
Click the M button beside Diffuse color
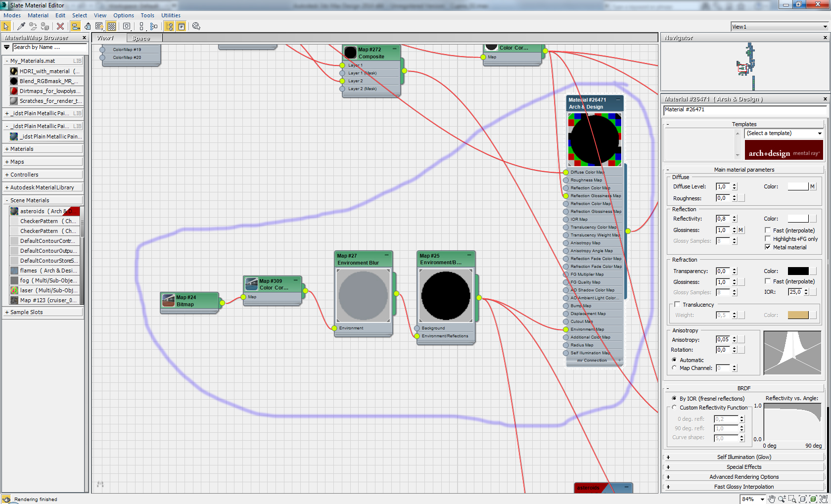[812, 186]
